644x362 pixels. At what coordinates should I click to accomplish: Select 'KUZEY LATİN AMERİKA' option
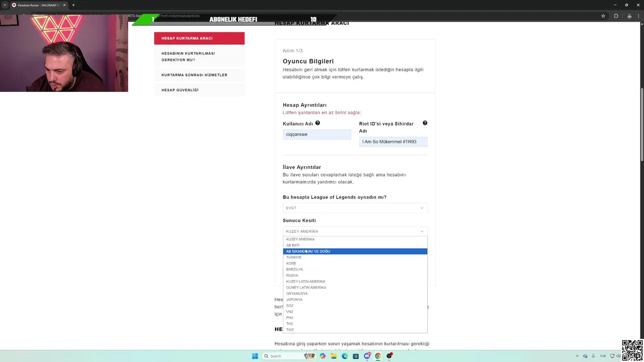tap(355, 282)
